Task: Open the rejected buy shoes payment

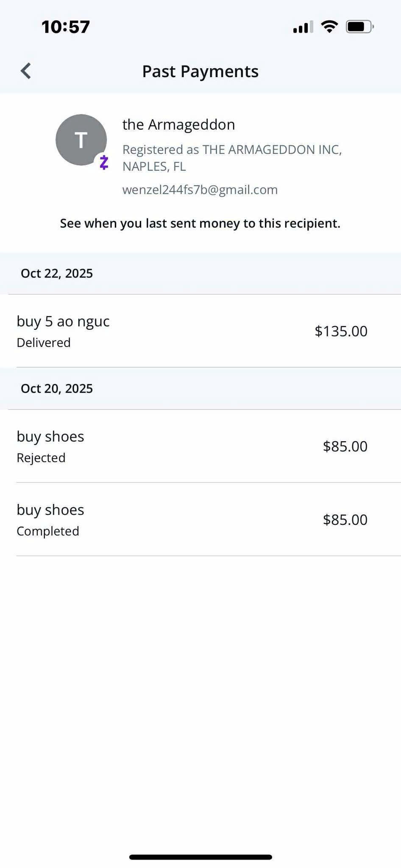Action: tap(200, 446)
